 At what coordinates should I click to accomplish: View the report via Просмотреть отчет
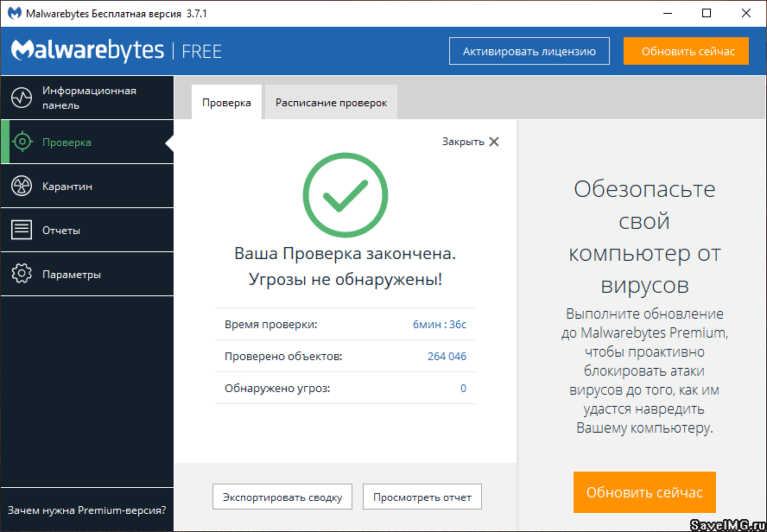[x=422, y=497]
